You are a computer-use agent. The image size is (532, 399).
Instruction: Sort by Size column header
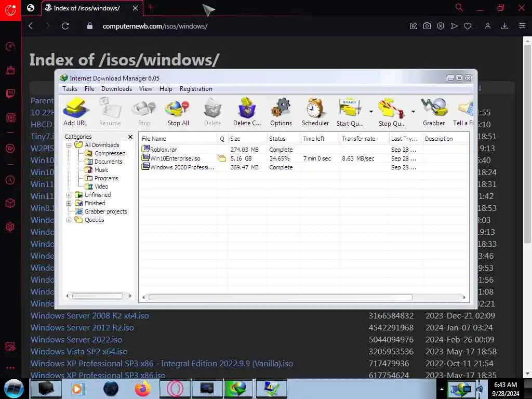pos(247,139)
